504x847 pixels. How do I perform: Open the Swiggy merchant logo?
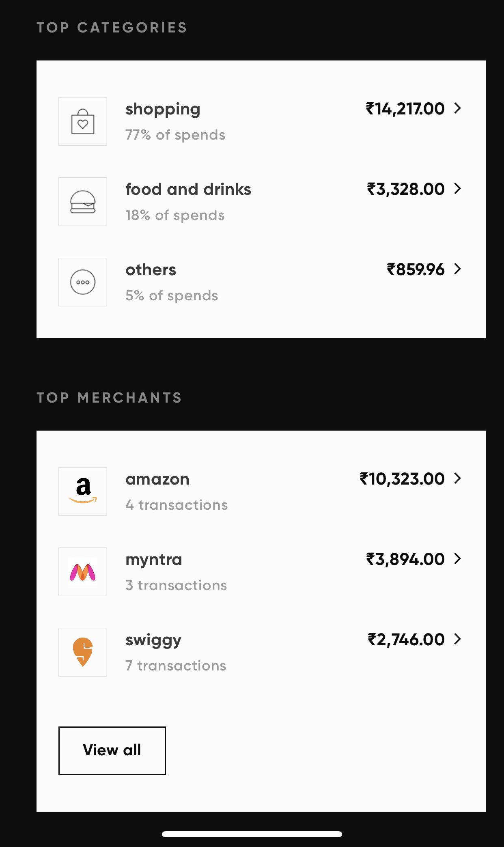coord(83,652)
